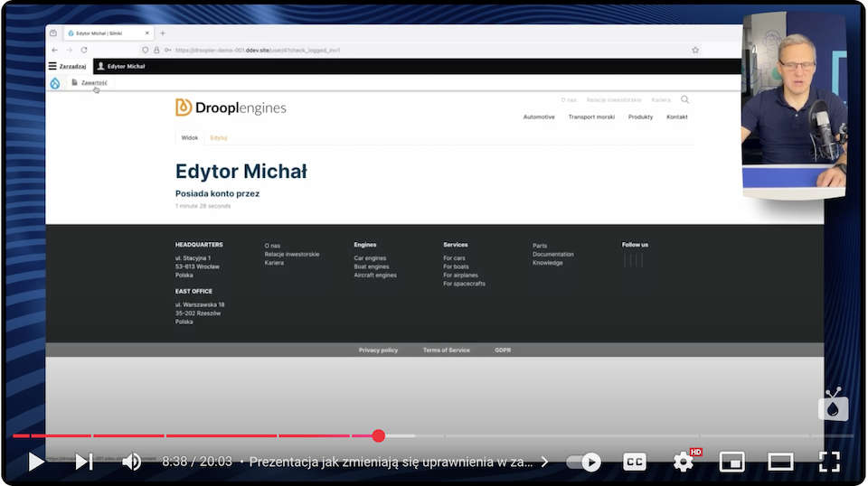Image resolution: width=868 pixels, height=486 pixels.
Task: Open Car engines footer link
Action: [x=370, y=258]
